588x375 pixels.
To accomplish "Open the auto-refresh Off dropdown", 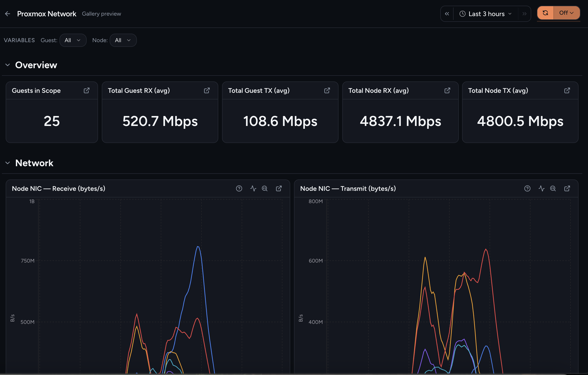I will click(x=566, y=13).
